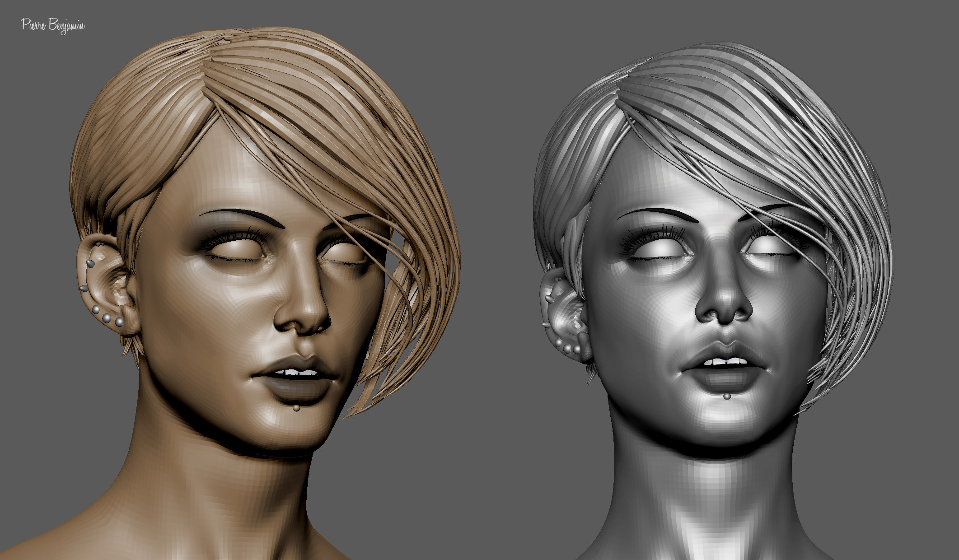
Task: Click the Pierre Benjamin signature text
Action: pos(53,26)
